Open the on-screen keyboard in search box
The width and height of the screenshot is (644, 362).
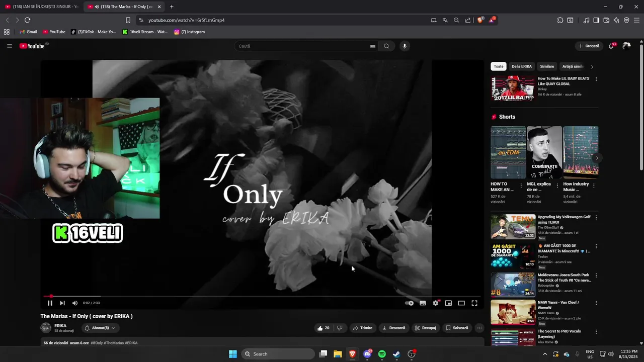(373, 46)
